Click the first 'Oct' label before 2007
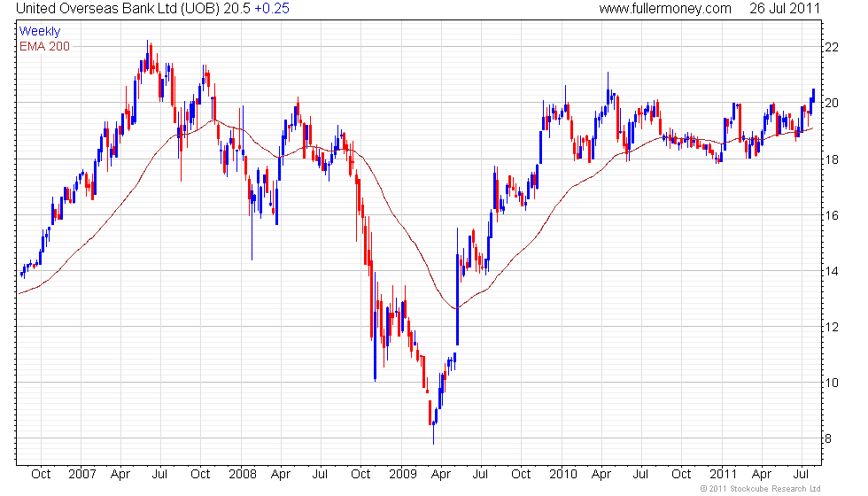Image resolution: width=868 pixels, height=496 pixels. tap(41, 475)
